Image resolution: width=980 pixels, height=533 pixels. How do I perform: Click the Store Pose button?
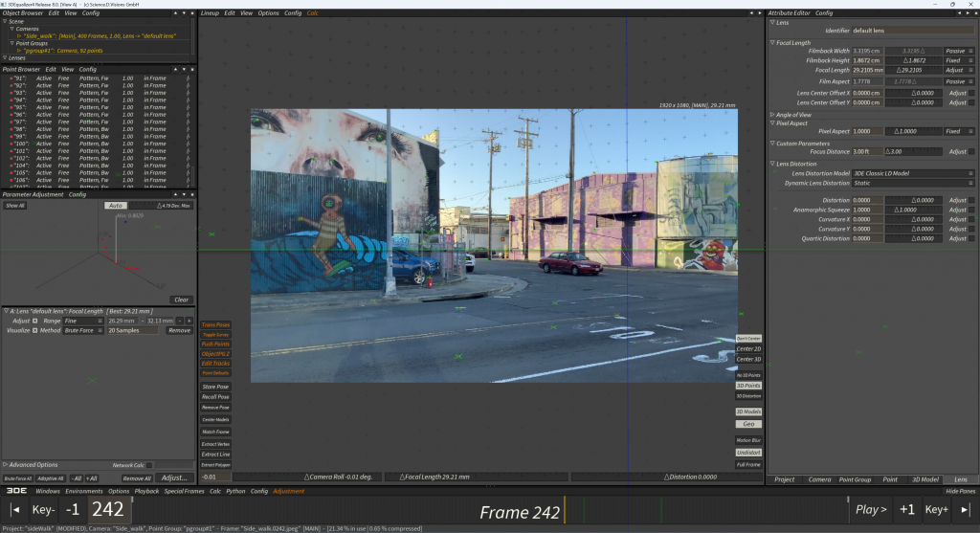(215, 387)
